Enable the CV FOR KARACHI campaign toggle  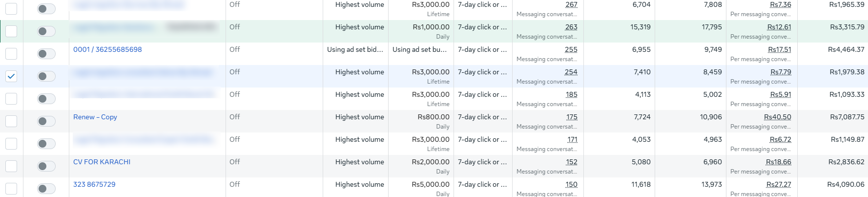tap(46, 166)
